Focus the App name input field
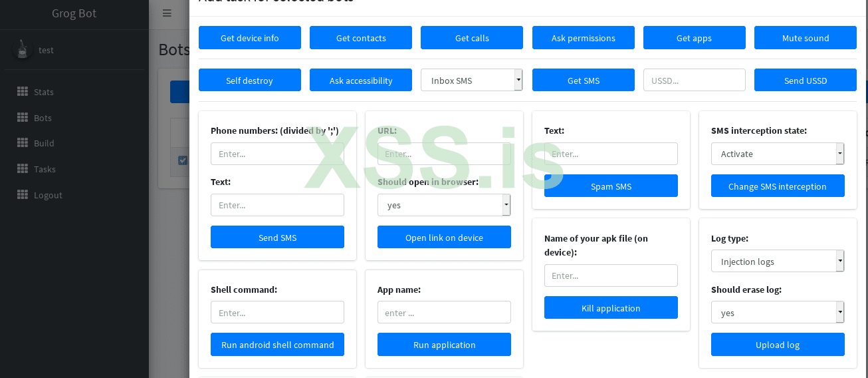The width and height of the screenshot is (868, 378). point(444,312)
